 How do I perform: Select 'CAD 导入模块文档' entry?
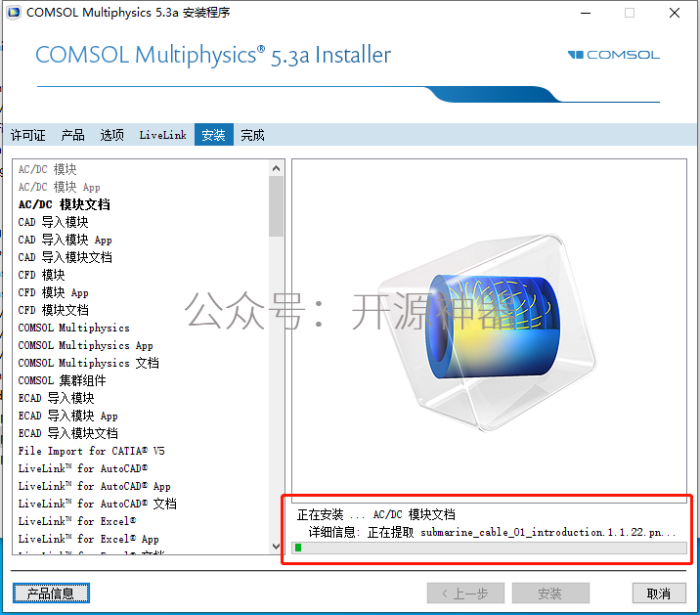coord(65,257)
